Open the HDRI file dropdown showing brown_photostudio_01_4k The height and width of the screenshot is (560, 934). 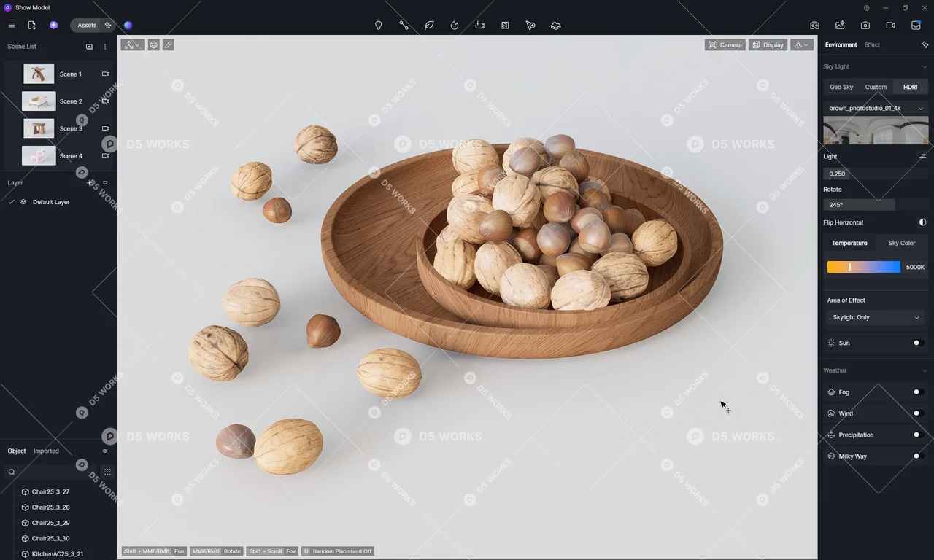coord(876,108)
